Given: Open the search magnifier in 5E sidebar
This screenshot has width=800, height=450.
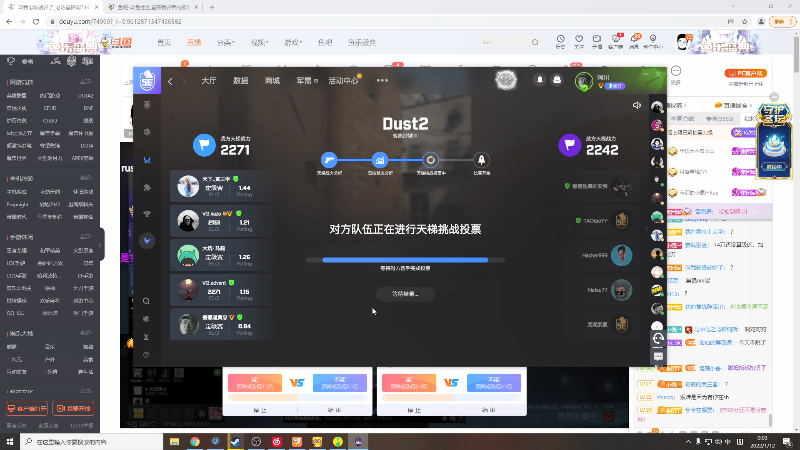Looking at the screenshot, I should pos(146,301).
